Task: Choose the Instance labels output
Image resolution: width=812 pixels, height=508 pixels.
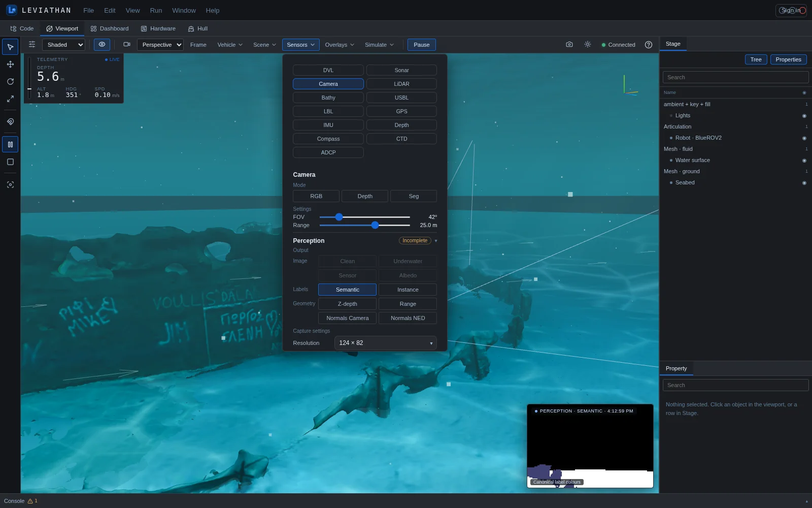Action: [x=408, y=290]
